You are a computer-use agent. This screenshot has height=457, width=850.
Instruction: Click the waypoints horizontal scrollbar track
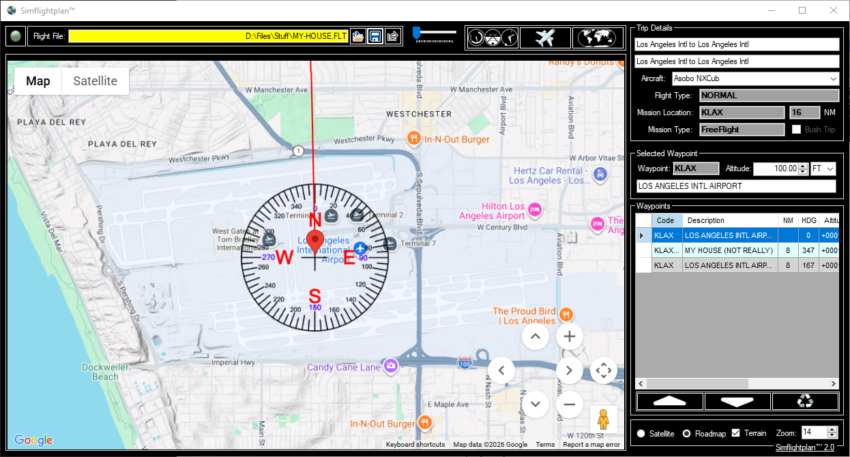(736, 383)
